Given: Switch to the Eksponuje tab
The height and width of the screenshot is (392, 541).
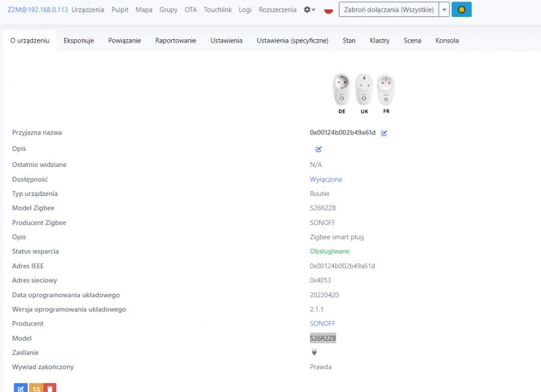Looking at the screenshot, I should 78,41.
